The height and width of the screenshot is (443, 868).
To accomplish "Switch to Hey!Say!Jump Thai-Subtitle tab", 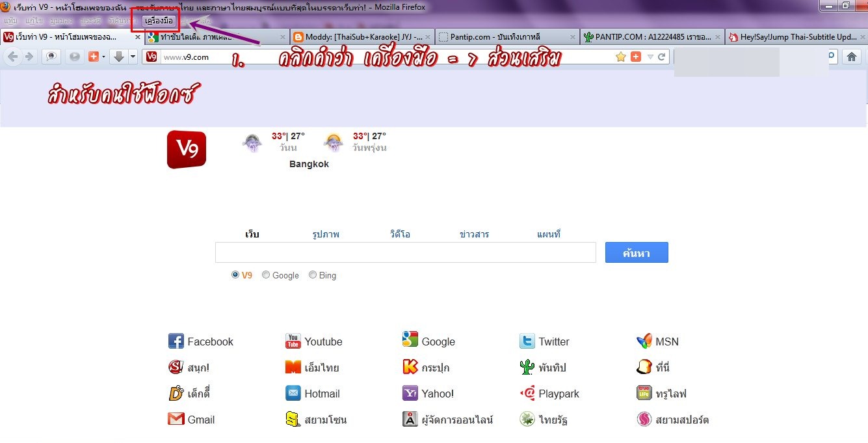I will (x=796, y=37).
